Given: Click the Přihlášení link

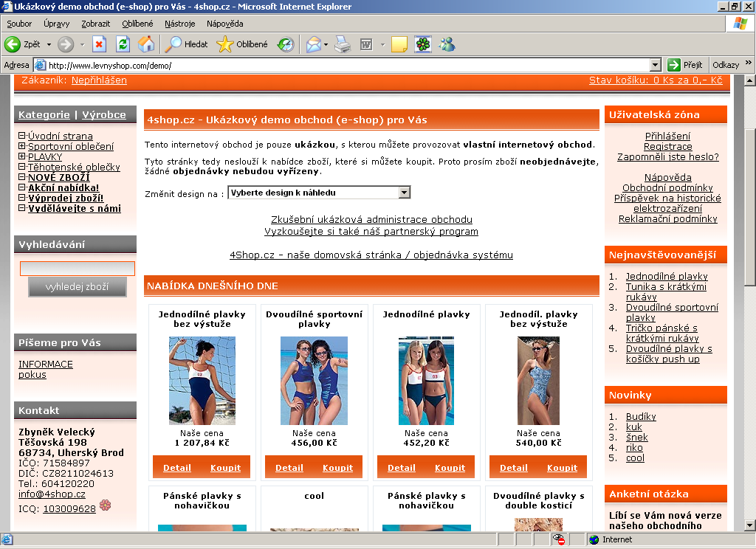Looking at the screenshot, I should [667, 136].
